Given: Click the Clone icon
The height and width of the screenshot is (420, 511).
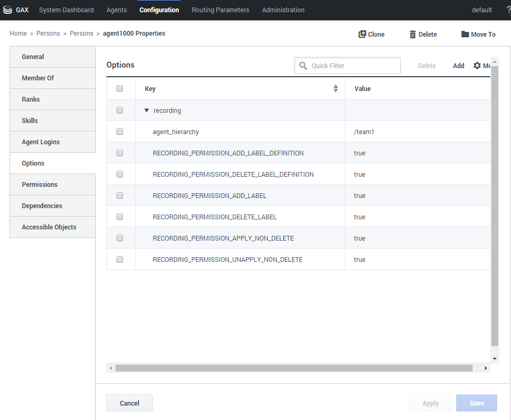Looking at the screenshot, I should [362, 34].
